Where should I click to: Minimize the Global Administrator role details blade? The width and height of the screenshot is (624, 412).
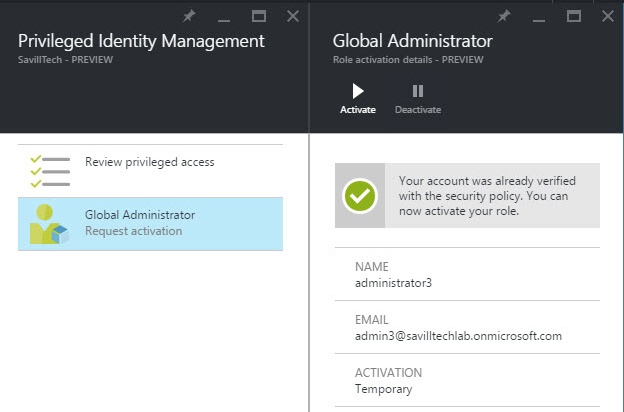click(x=539, y=17)
